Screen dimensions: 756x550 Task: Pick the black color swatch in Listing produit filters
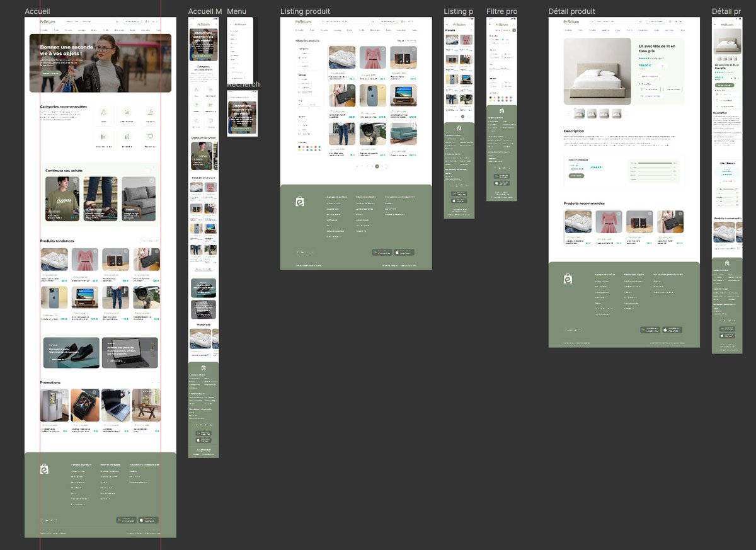[x=300, y=147]
